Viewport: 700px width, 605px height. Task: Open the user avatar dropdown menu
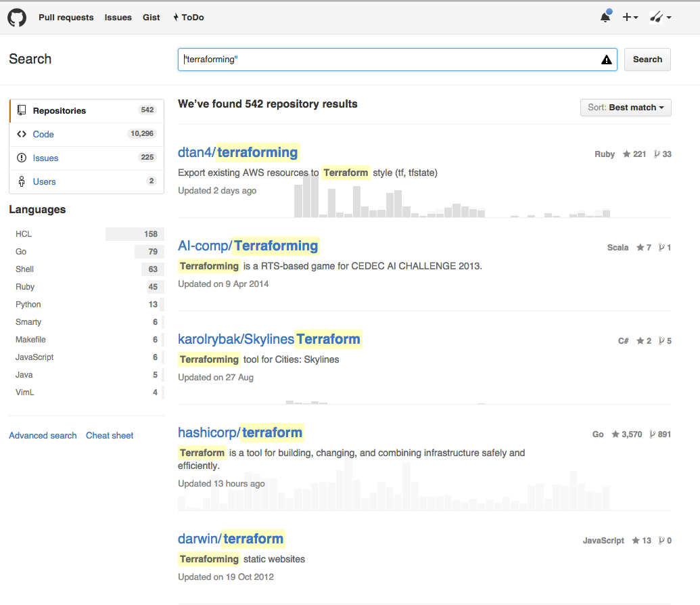[660, 17]
